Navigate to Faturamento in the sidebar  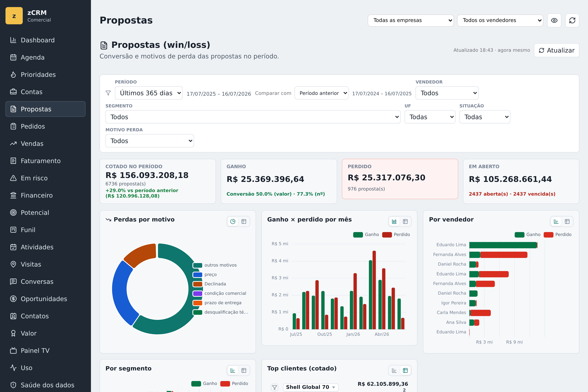pos(45,161)
